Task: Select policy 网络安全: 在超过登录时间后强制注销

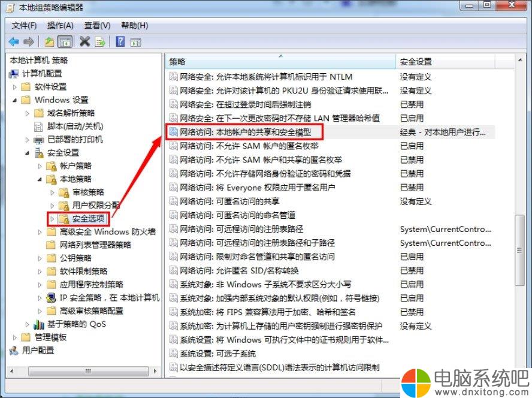Action: click(x=245, y=104)
